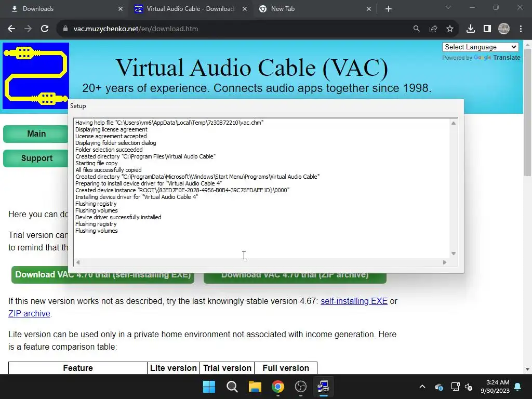This screenshot has width=532, height=399.
Task: Click the web page scroll down arrow
Action: tap(528, 369)
